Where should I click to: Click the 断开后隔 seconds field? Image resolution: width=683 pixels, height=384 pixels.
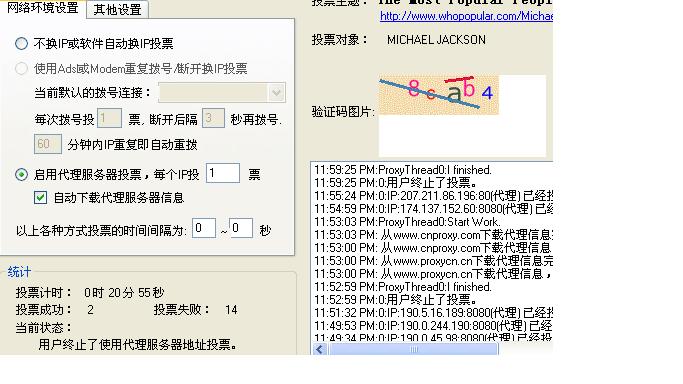click(213, 118)
